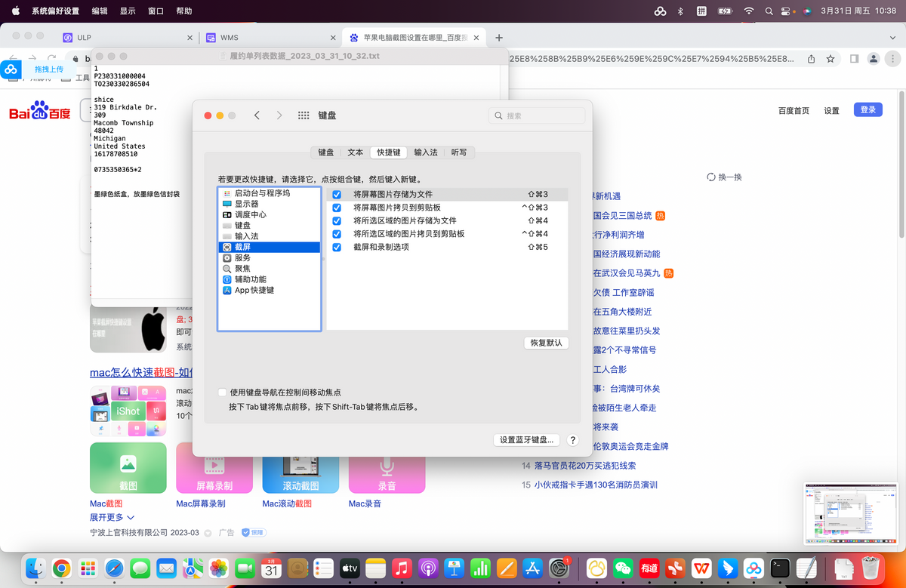The height and width of the screenshot is (588, 906).
Task: Click Wi-Fi icon in menu bar
Action: [748, 11]
